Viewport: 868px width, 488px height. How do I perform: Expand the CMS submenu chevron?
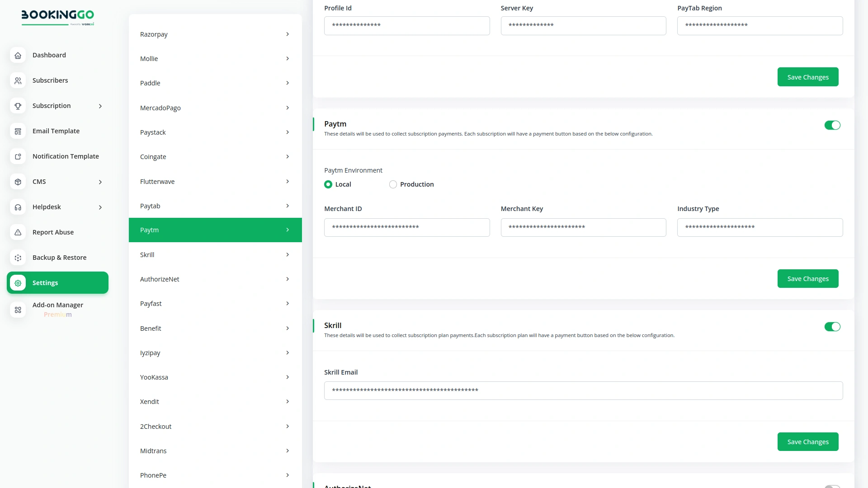coord(100,182)
